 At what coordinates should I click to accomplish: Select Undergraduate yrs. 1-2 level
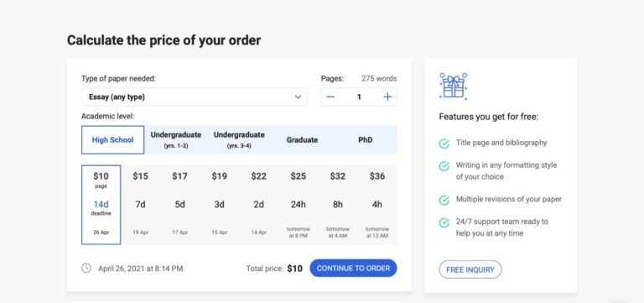(x=176, y=140)
